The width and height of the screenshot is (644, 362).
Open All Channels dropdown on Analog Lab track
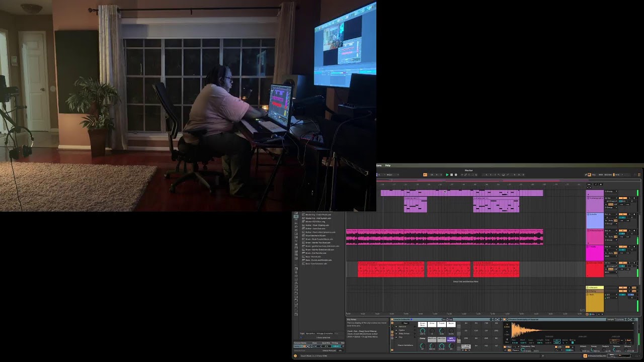(x=612, y=201)
